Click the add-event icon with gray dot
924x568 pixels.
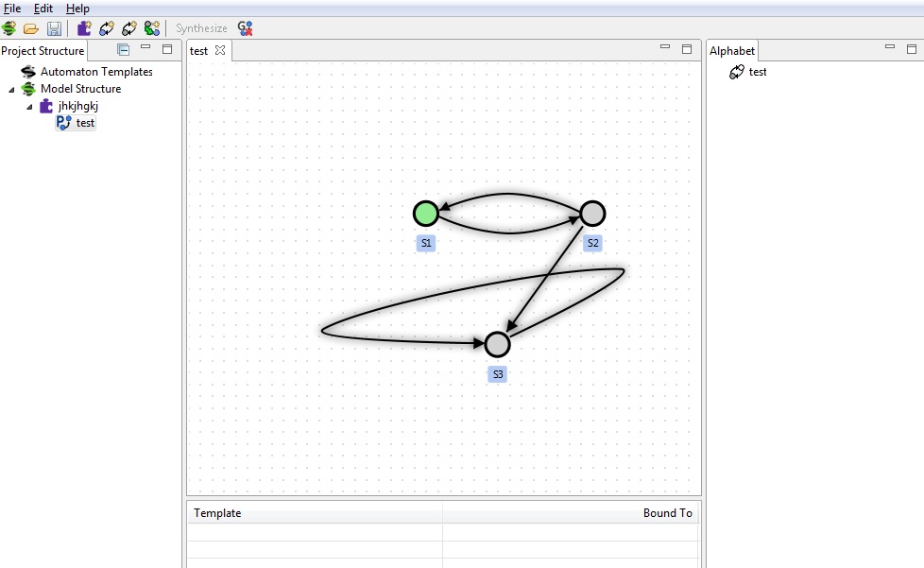point(129,28)
